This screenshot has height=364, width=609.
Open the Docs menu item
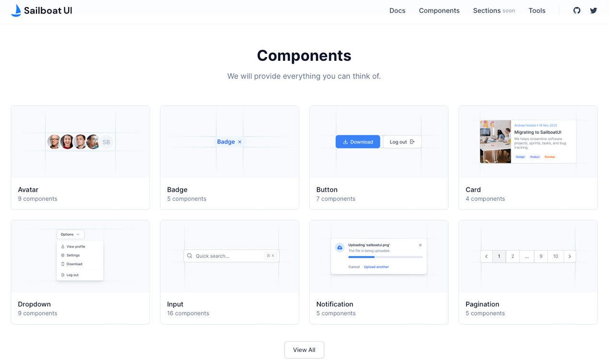397,10
